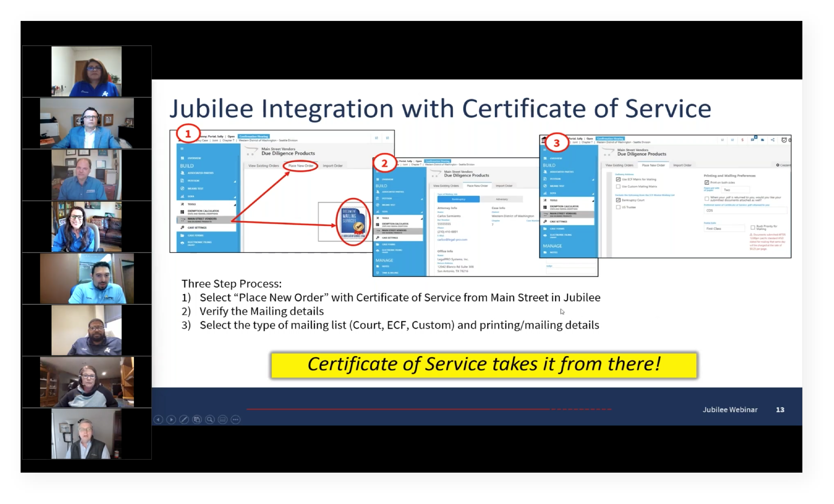Toggle the slideshow subtitles icon
Image resolution: width=834 pixels, height=504 pixels.
[223, 419]
